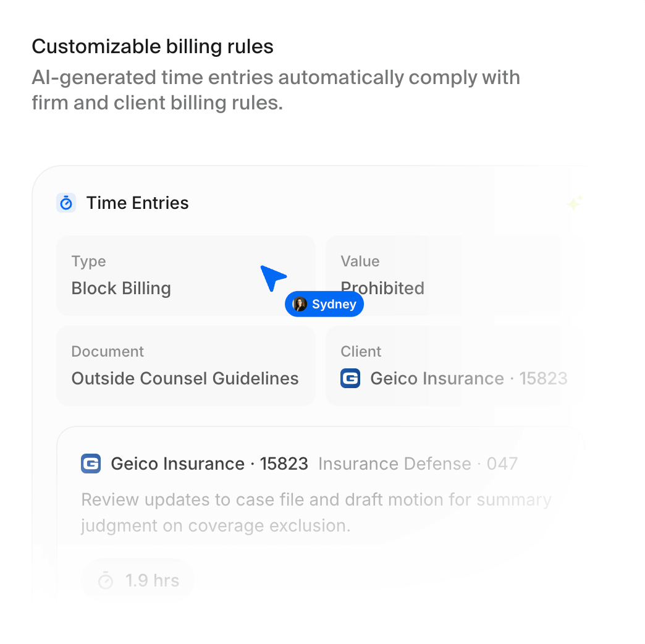Click the motion for summary judgment description
Screen dimensions: 645x644
(316, 512)
